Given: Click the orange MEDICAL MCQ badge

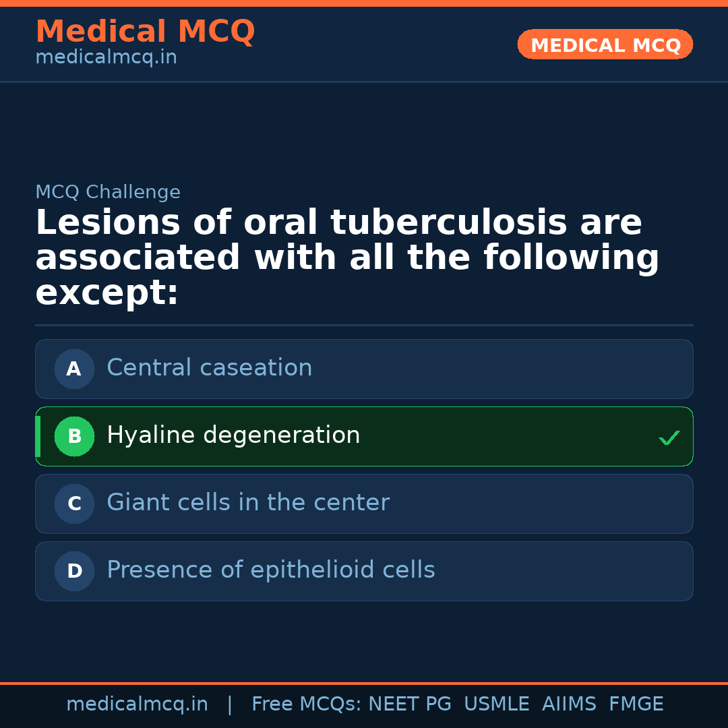Looking at the screenshot, I should point(605,44).
